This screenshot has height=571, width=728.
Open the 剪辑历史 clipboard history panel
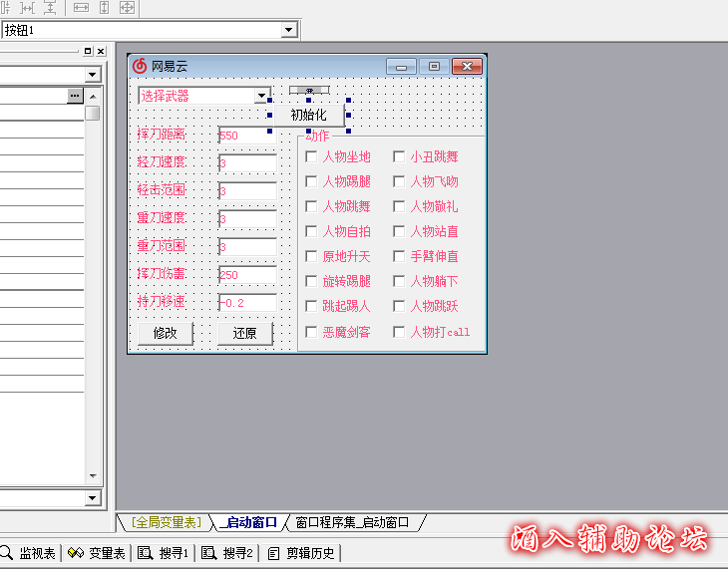point(304,553)
